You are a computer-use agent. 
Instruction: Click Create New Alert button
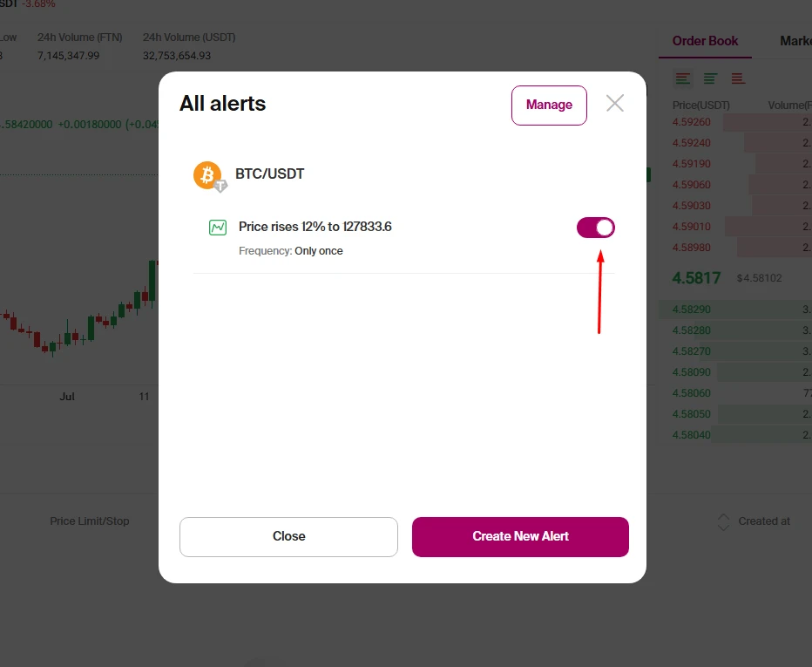520,536
